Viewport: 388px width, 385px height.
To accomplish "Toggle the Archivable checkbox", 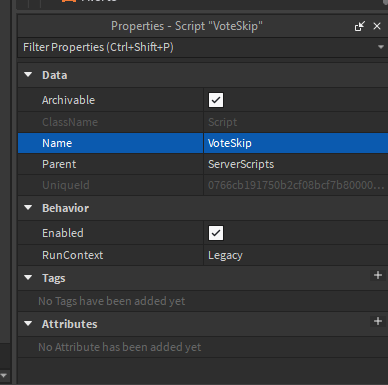I will point(216,100).
